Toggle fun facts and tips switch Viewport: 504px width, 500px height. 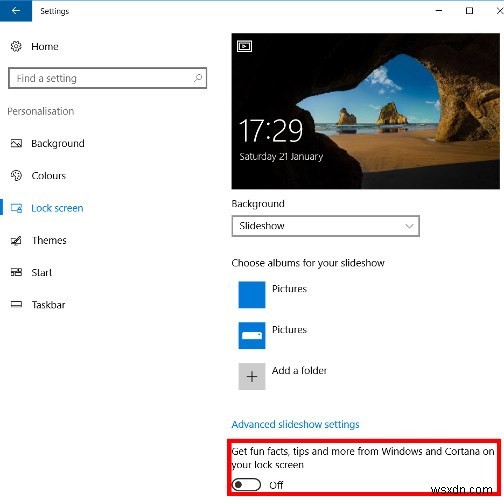246,485
